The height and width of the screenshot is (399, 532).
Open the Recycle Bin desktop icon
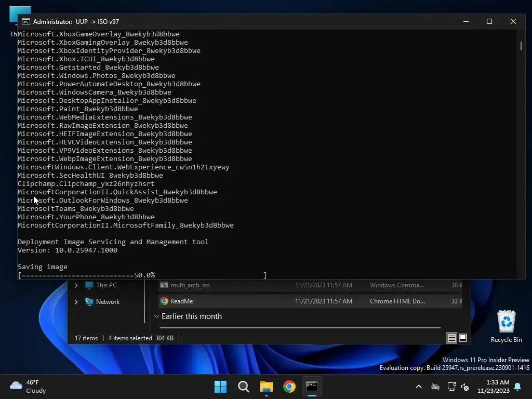coord(506,326)
